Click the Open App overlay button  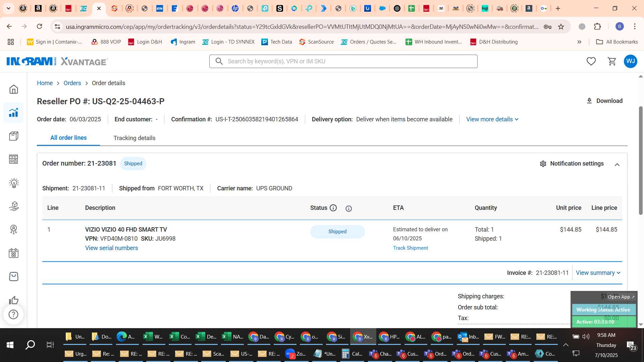click(x=621, y=297)
